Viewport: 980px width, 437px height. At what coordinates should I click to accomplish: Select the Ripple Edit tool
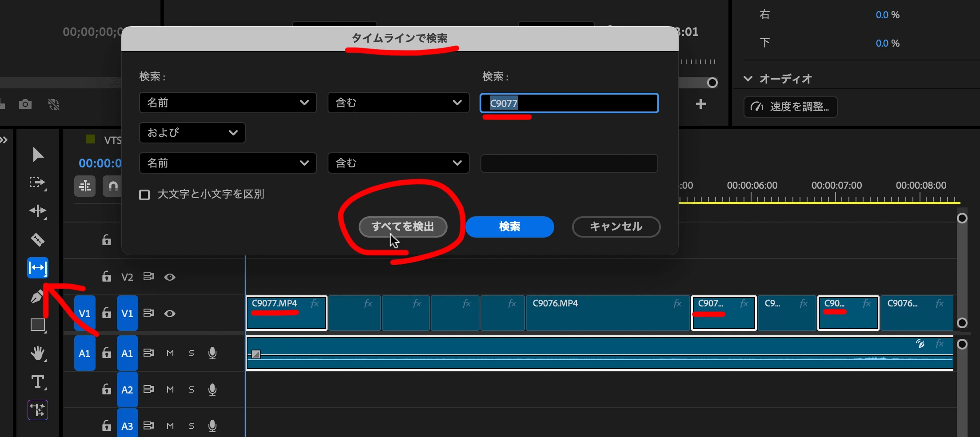point(38,211)
